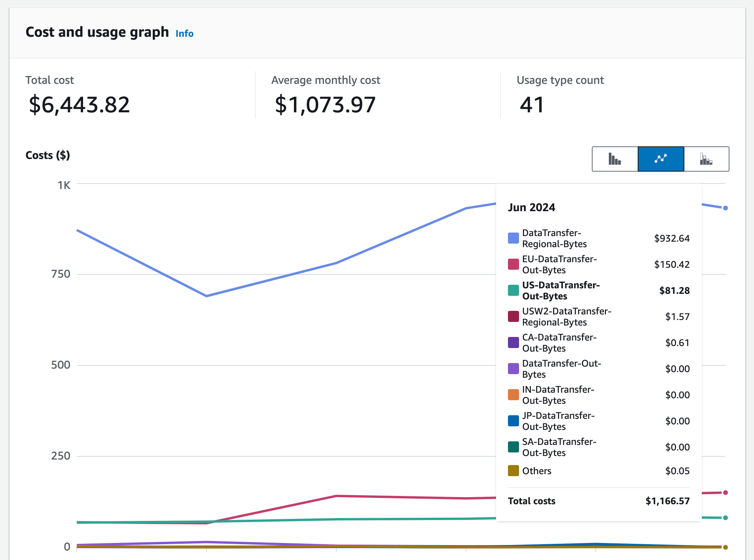Click the USW2-DataTransfer-Regional-Bytes maroon legend square
Viewport: 754px width, 560px height.
pos(513,316)
